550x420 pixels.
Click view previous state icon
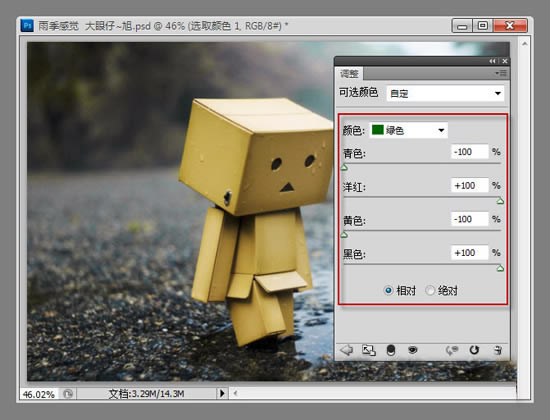click(x=452, y=350)
